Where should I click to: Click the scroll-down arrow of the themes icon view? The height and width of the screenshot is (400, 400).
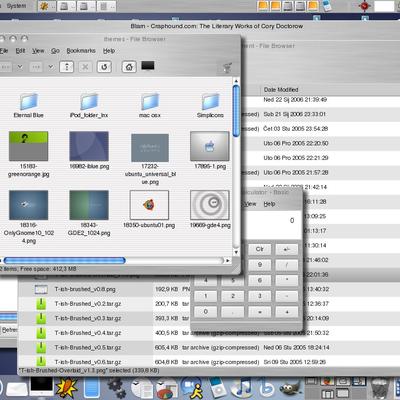coord(236,252)
